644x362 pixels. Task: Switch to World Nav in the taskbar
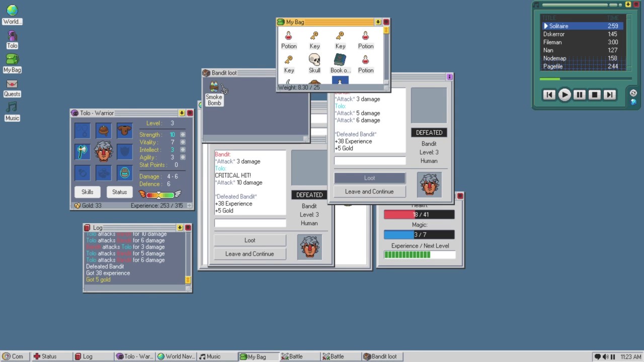[176, 356]
